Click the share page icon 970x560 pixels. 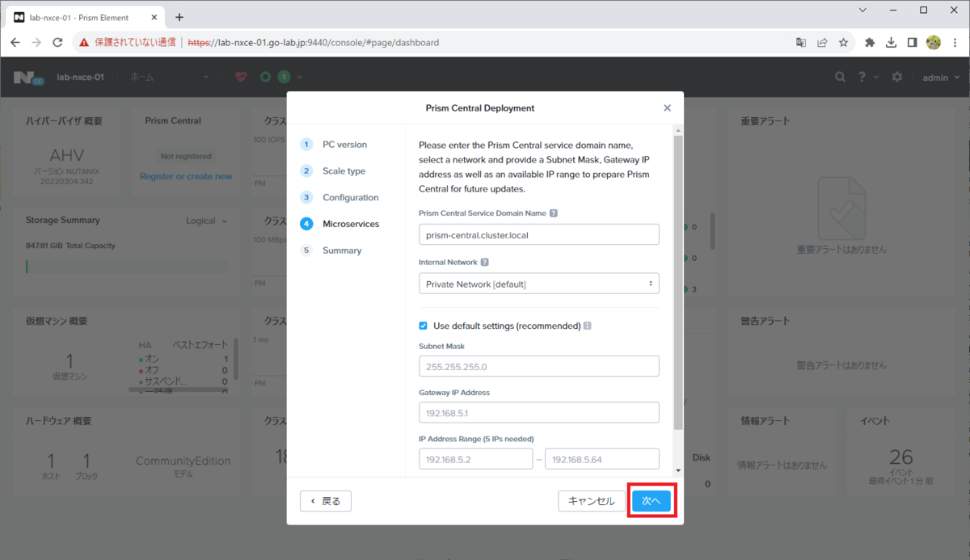(x=822, y=42)
